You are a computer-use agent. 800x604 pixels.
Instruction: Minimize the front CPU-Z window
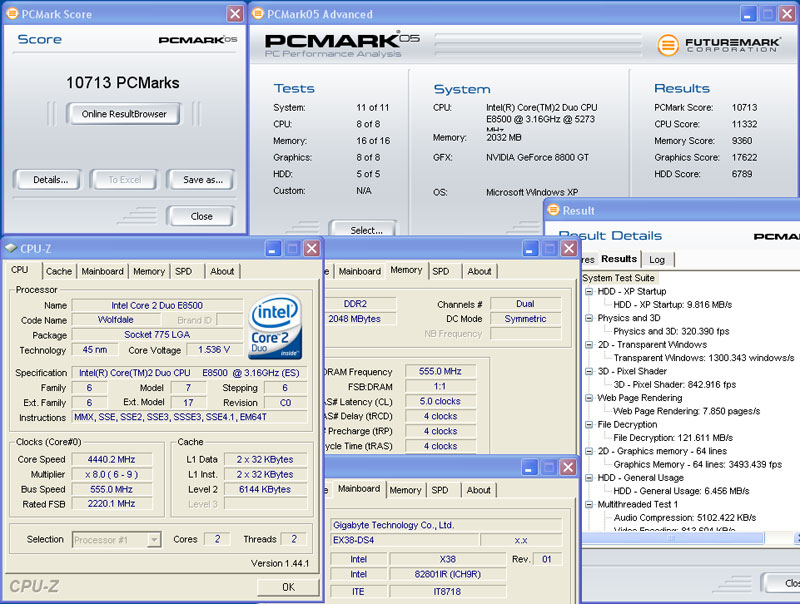pyautogui.click(x=273, y=248)
